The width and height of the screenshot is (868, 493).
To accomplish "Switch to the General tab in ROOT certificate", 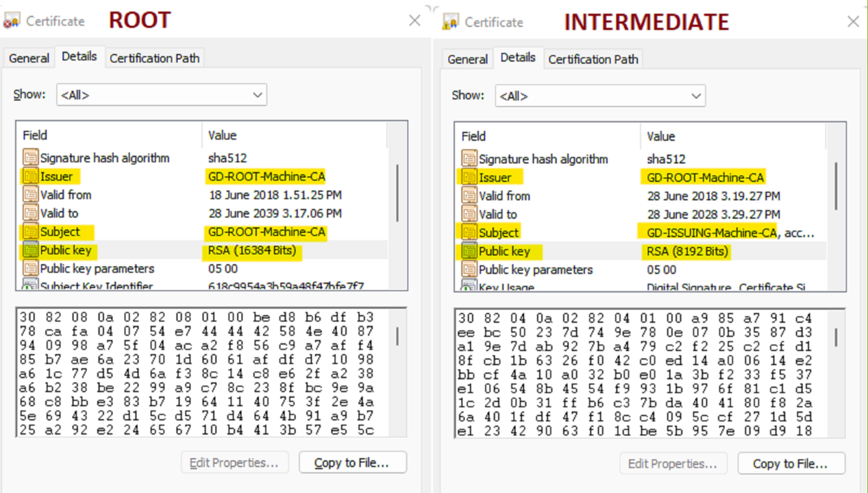I will pos(28,58).
